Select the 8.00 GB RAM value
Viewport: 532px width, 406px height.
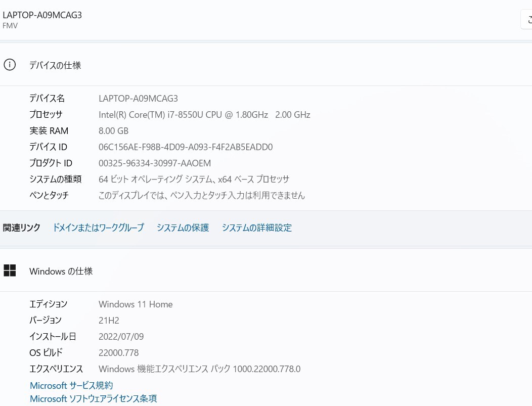point(113,130)
